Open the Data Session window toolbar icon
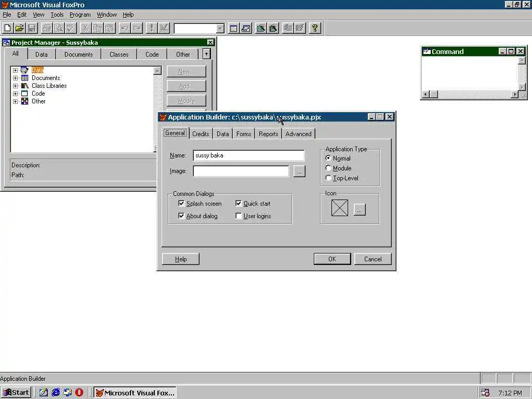This screenshot has width=532, height=399. [246, 28]
